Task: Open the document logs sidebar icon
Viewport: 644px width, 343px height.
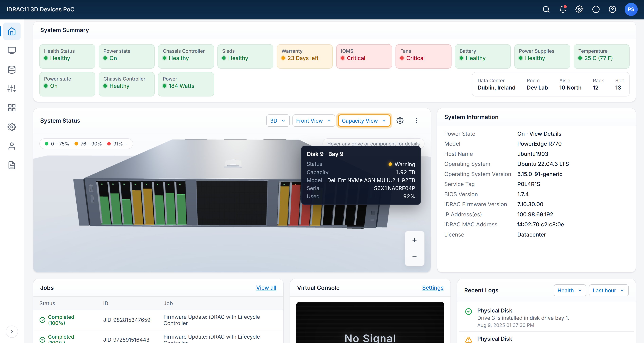Action: coord(12,165)
